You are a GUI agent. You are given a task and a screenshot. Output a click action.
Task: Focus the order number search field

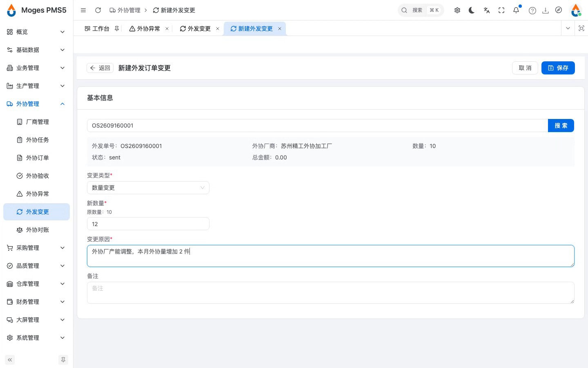tap(317, 126)
